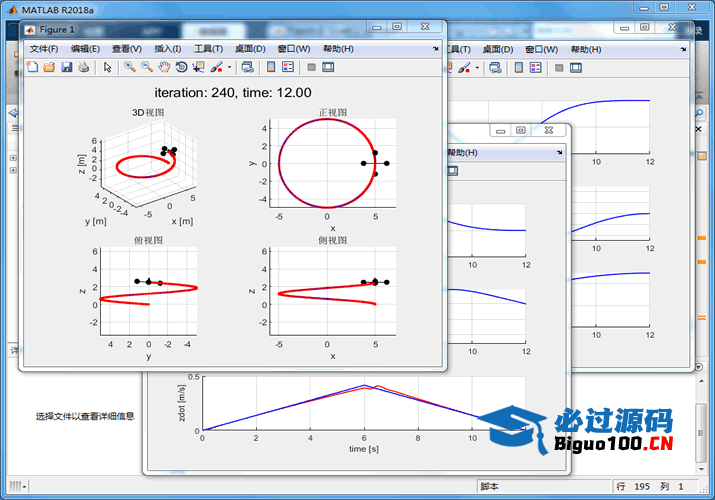
Task: Open 工具(T) menu in Figure 1
Action: (x=208, y=48)
